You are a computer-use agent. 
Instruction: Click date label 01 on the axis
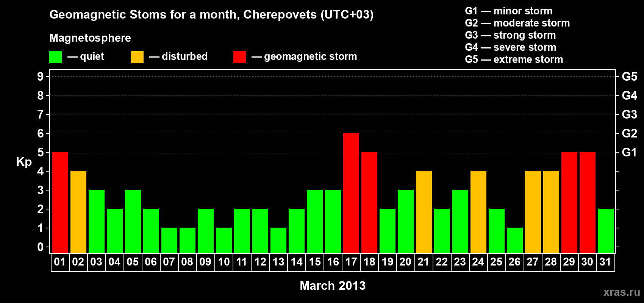tap(60, 262)
